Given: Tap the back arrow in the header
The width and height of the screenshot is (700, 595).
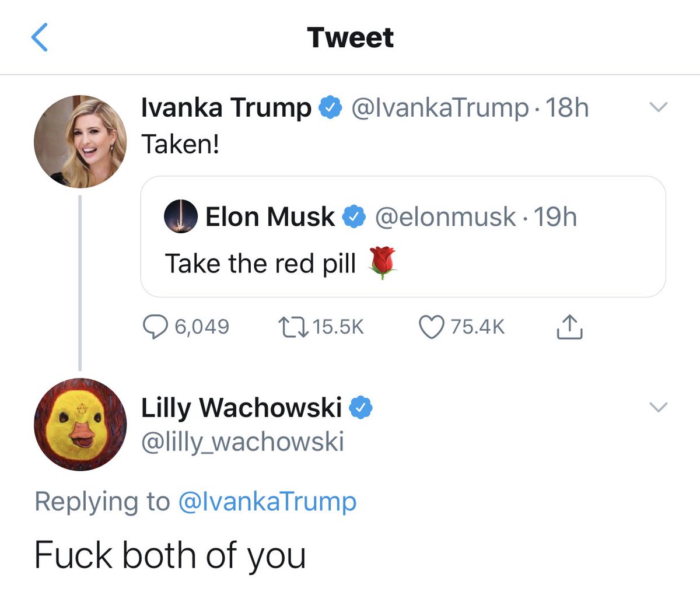Looking at the screenshot, I should pos(39,38).
